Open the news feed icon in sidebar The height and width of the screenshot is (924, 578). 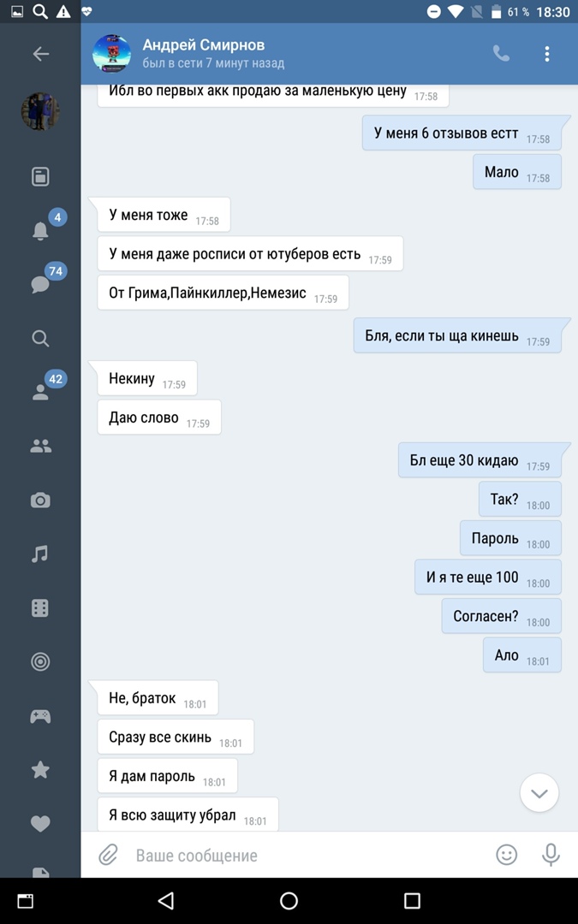[x=40, y=176]
